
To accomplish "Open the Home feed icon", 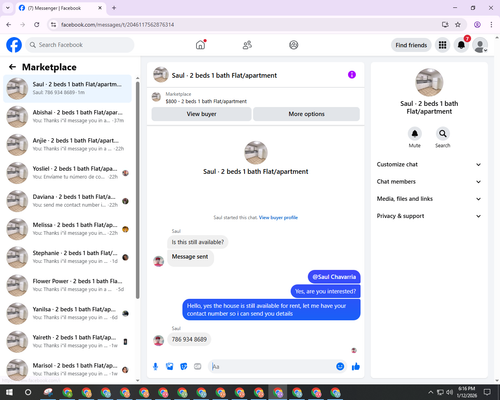I will tap(201, 45).
